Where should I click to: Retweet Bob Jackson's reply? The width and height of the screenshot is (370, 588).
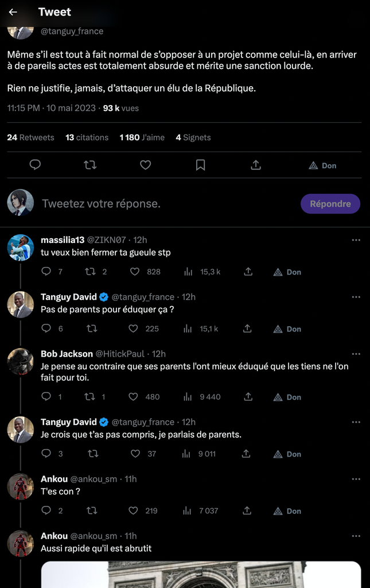tap(89, 397)
